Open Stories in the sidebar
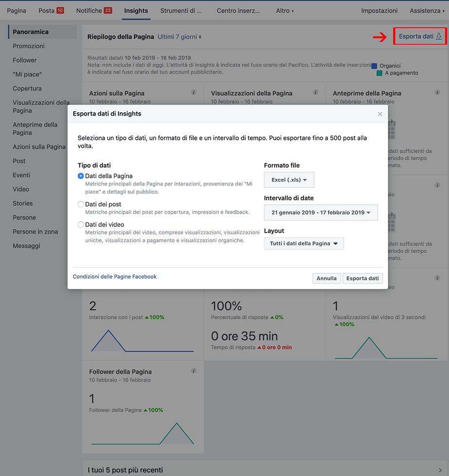This screenshot has height=476, width=449. click(x=23, y=204)
